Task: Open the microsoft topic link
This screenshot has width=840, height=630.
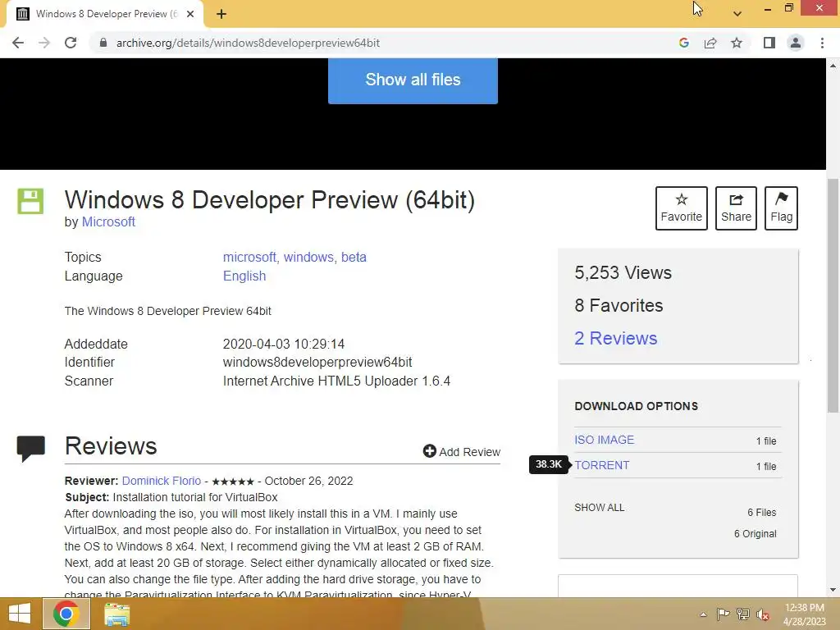Action: (249, 257)
